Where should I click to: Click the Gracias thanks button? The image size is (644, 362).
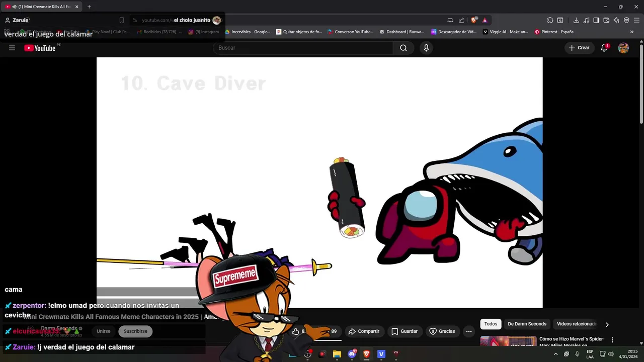(x=442, y=331)
